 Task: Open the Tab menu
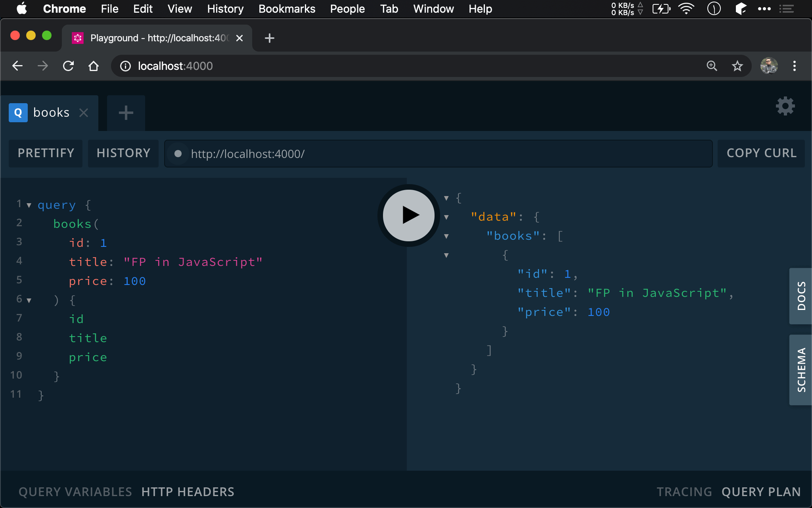pos(389,9)
